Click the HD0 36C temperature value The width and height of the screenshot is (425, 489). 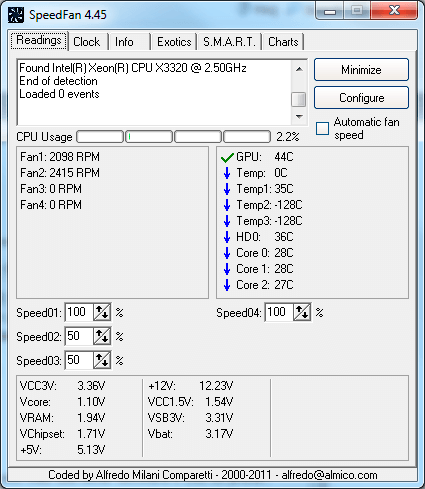pos(284,237)
